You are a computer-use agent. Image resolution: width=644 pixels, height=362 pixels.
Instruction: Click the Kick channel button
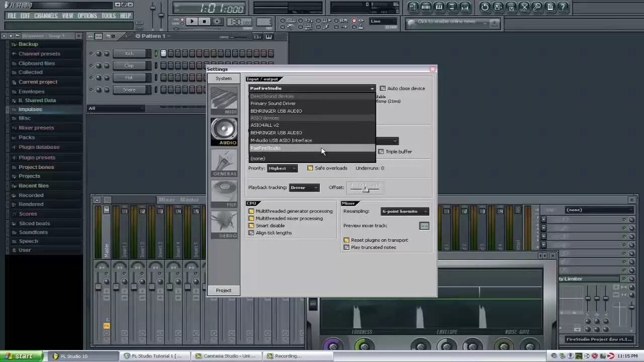point(130,54)
